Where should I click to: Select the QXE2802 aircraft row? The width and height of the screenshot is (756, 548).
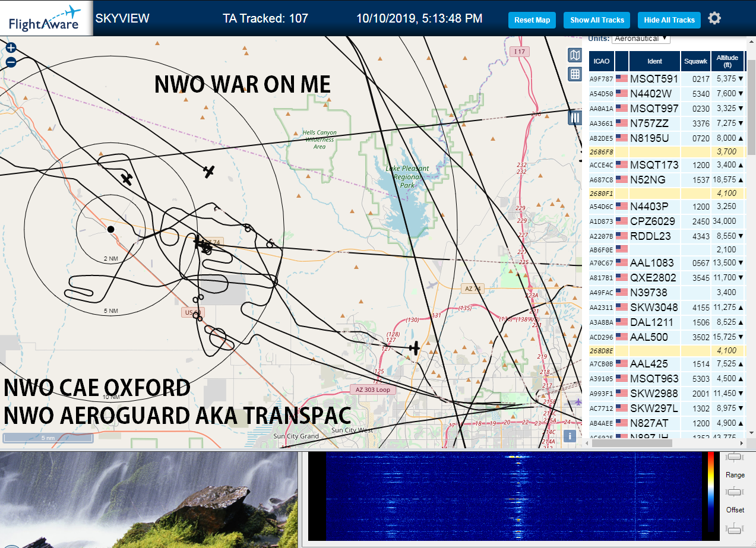(666, 277)
